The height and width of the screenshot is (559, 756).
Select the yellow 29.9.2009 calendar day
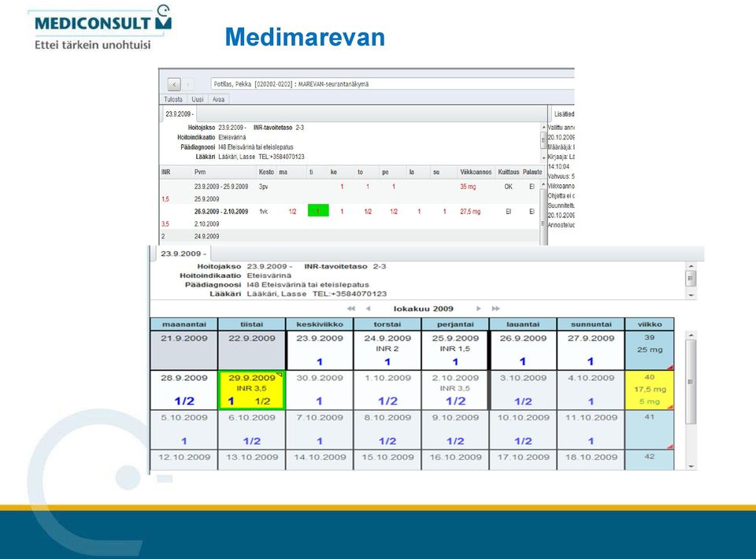pos(252,391)
